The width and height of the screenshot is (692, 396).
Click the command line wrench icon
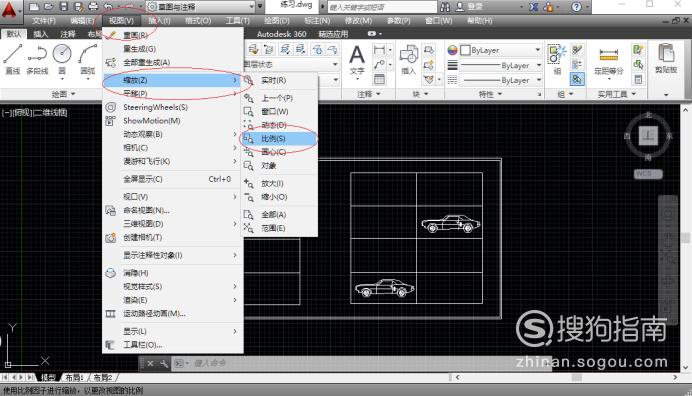point(164,363)
